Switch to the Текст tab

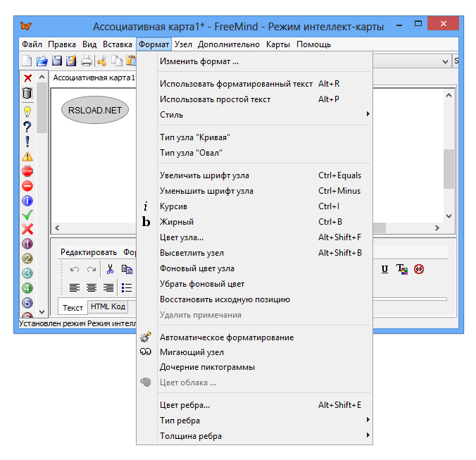point(73,308)
